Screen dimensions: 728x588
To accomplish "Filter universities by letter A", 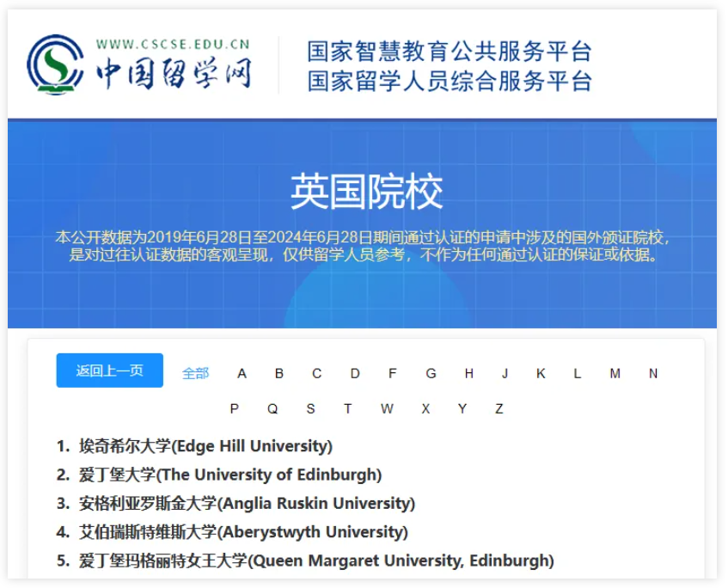I will (x=242, y=373).
